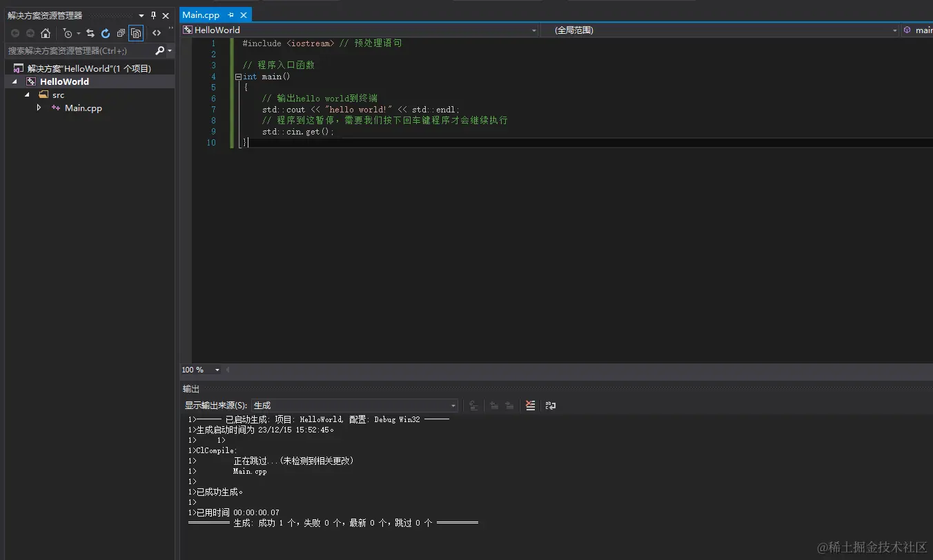Image resolution: width=933 pixels, height=560 pixels.
Task: Click the #include <iostream> line
Action: pos(322,43)
